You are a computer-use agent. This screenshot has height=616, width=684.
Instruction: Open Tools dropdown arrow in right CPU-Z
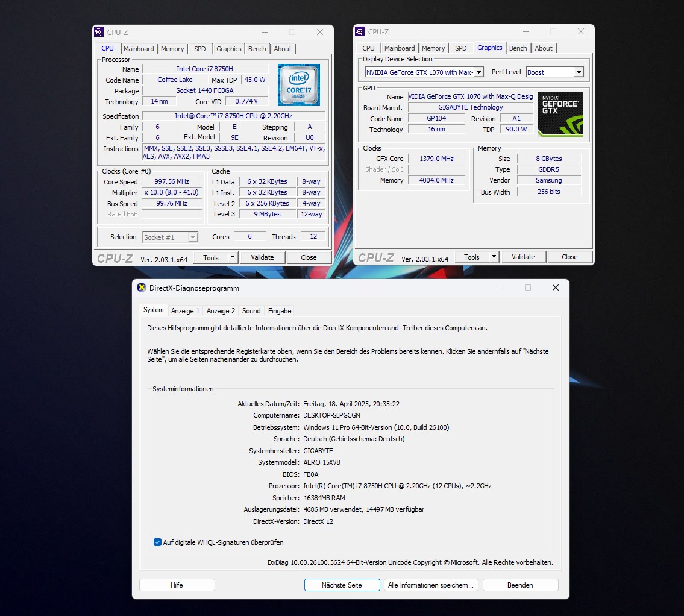point(494,257)
